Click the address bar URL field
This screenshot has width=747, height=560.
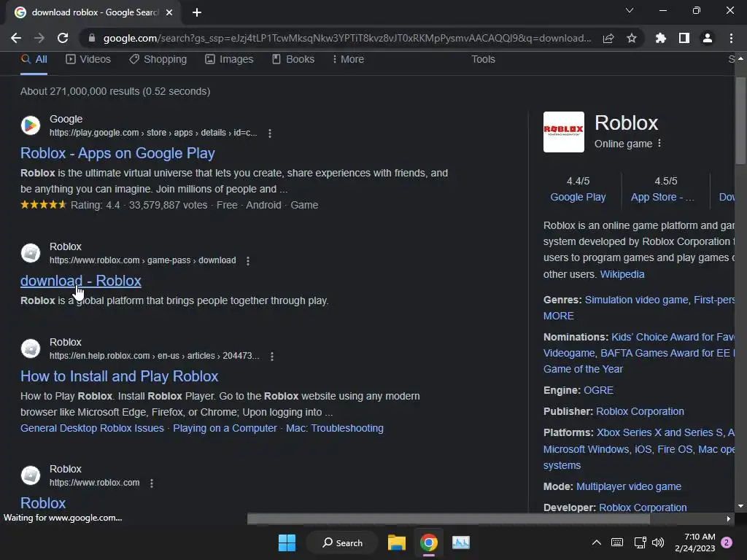pyautogui.click(x=347, y=38)
